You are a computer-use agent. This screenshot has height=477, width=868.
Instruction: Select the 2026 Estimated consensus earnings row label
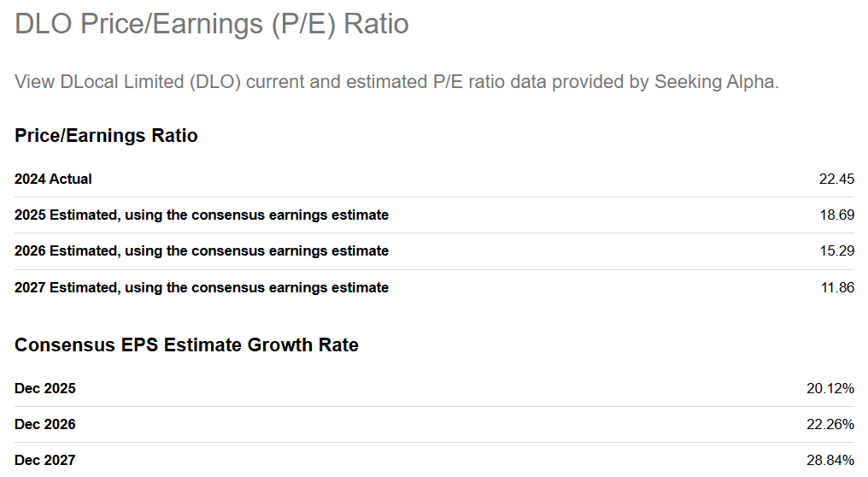click(x=202, y=251)
